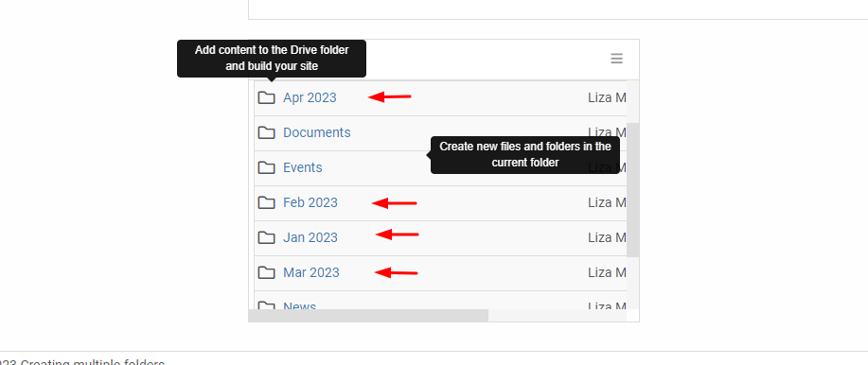The width and height of the screenshot is (868, 365).
Task: Open the Jan 2023 folder link
Action: pyautogui.click(x=310, y=237)
